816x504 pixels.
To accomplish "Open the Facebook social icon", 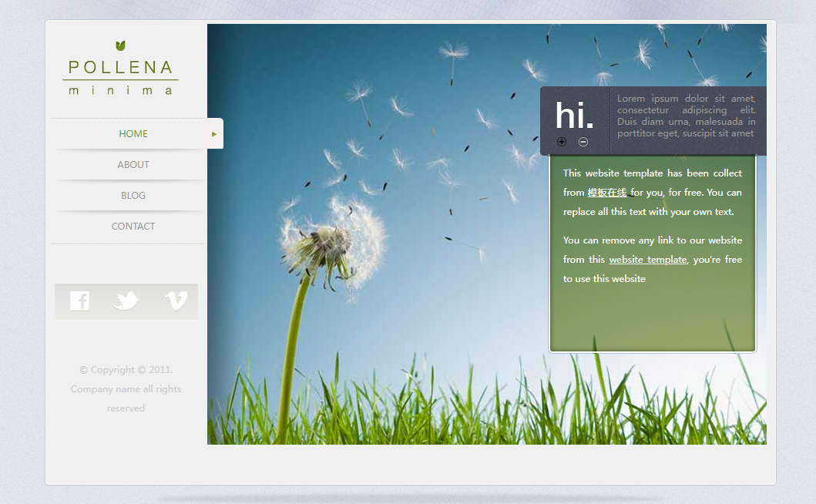I will tap(79, 301).
